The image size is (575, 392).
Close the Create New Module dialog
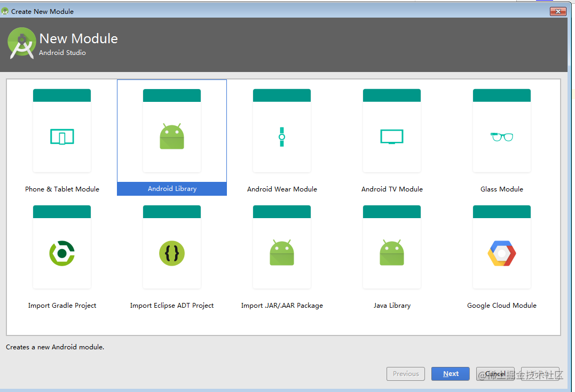[x=558, y=11]
